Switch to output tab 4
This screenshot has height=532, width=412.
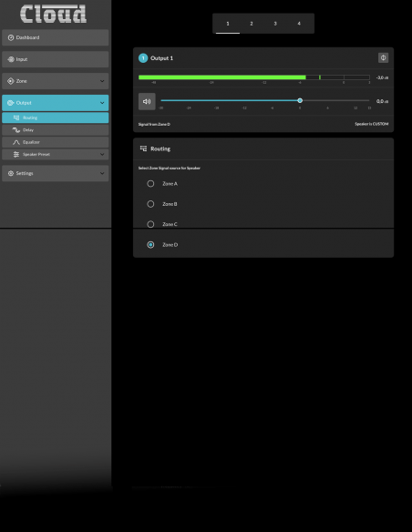click(x=299, y=24)
